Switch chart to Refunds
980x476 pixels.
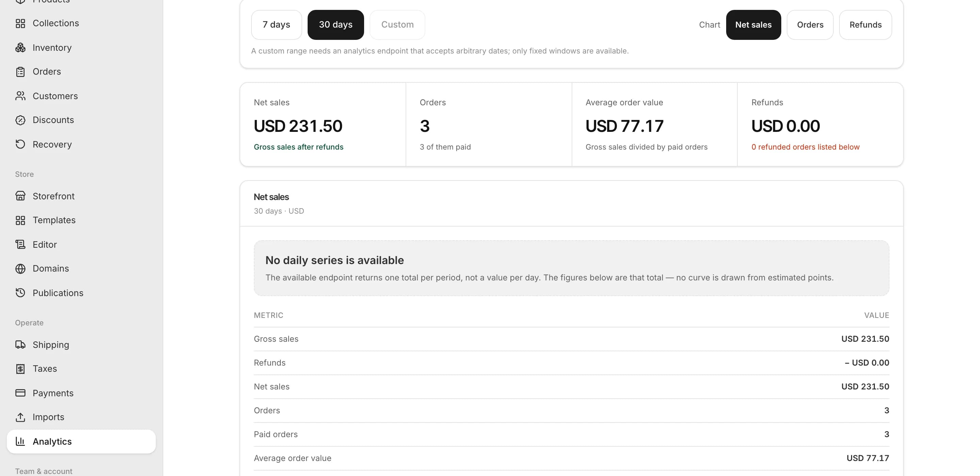(865, 25)
